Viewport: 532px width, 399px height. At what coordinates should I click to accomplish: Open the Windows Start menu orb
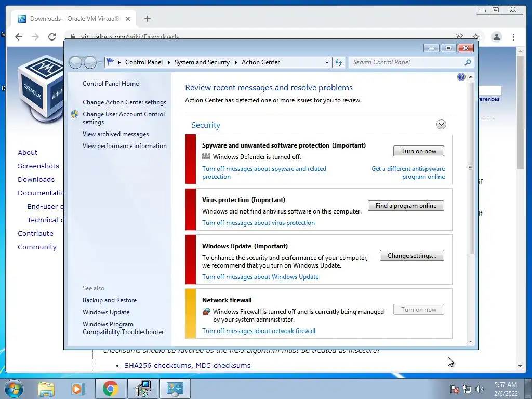click(14, 389)
